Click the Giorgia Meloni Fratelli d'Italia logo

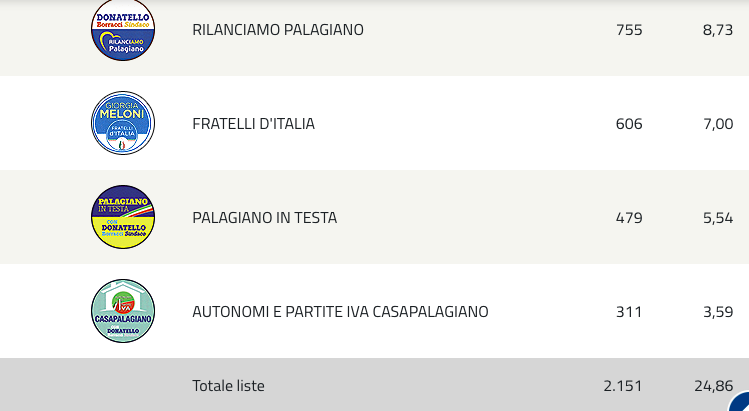pyautogui.click(x=123, y=123)
